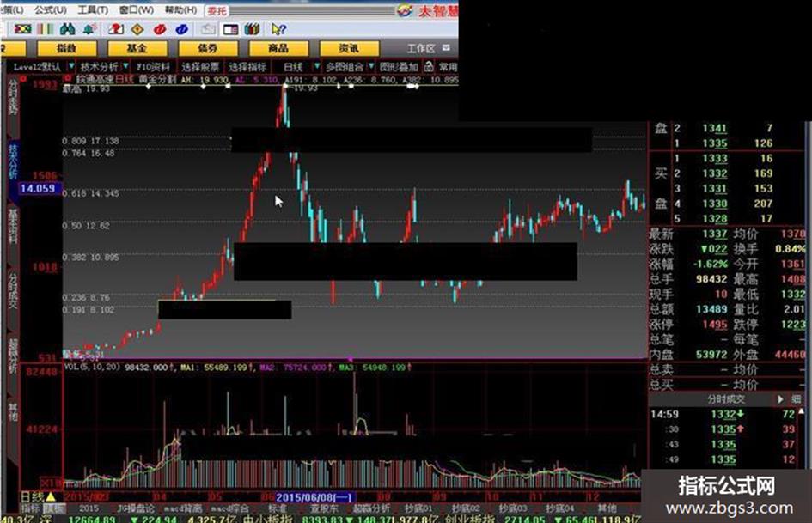Select the 抄底01 bottom tab
The width and height of the screenshot is (812, 523).
(x=418, y=508)
